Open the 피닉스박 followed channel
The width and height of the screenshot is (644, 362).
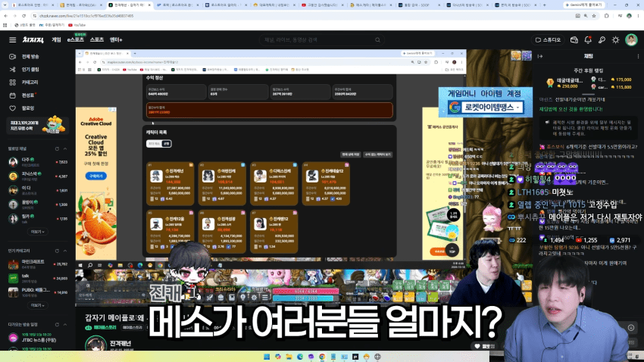coord(37,176)
